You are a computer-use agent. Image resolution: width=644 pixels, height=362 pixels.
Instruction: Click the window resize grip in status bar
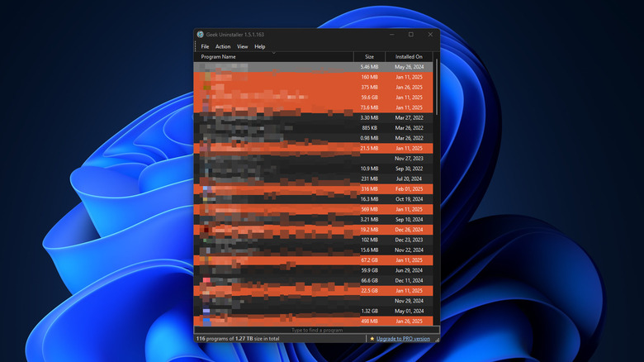(437, 340)
